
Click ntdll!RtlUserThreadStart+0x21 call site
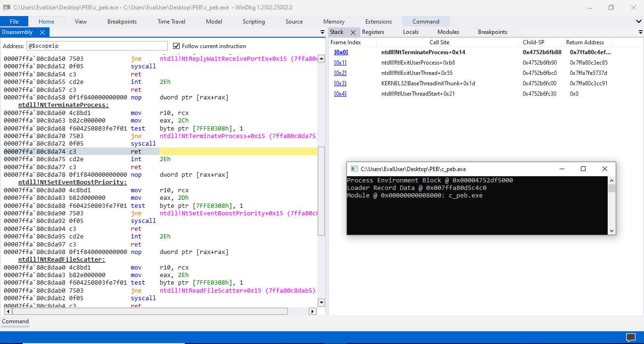coord(418,94)
